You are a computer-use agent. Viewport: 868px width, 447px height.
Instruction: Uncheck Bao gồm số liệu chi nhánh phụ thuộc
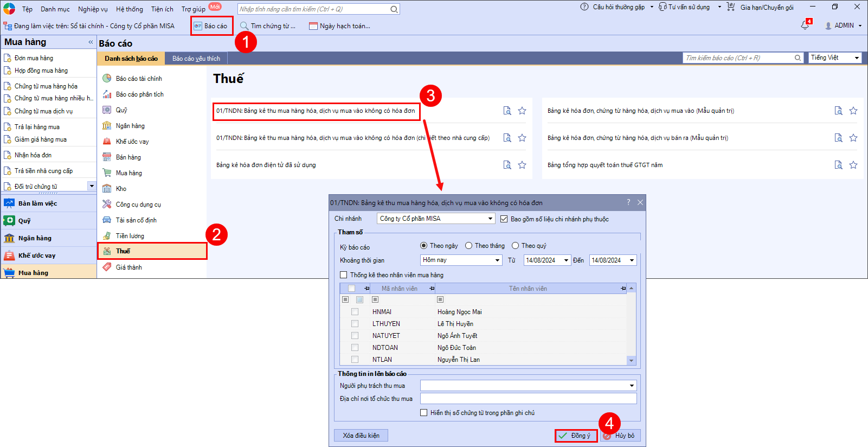click(504, 219)
